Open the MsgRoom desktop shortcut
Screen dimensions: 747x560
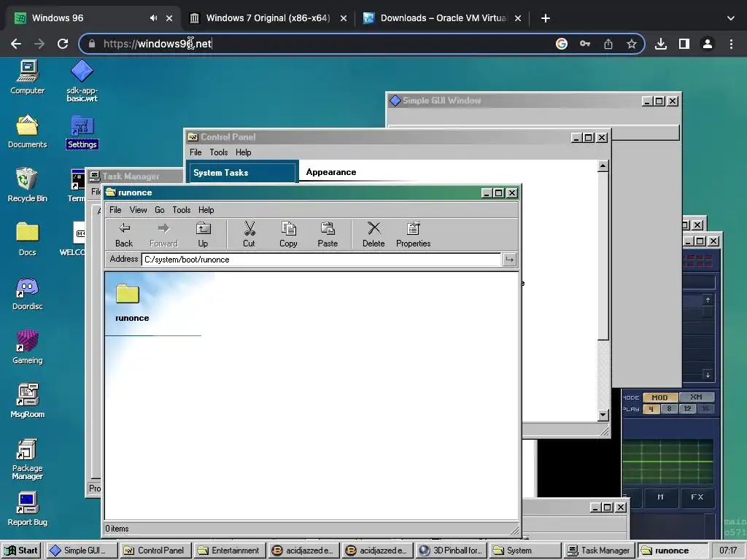(x=27, y=401)
